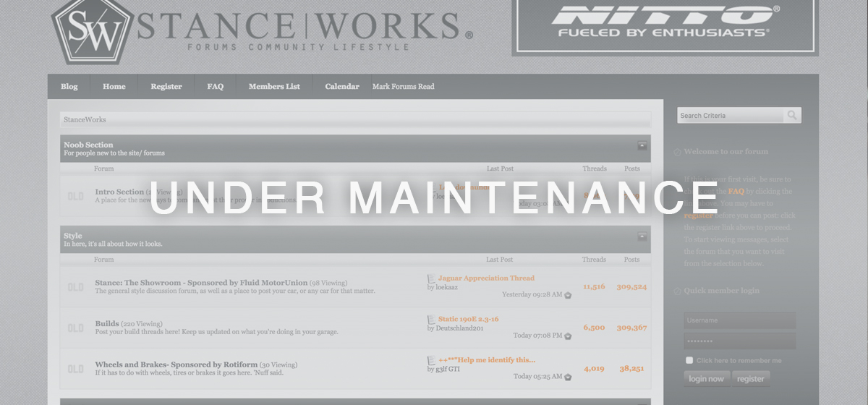Click OLD status icon for Stance: The Showroom

(75, 286)
